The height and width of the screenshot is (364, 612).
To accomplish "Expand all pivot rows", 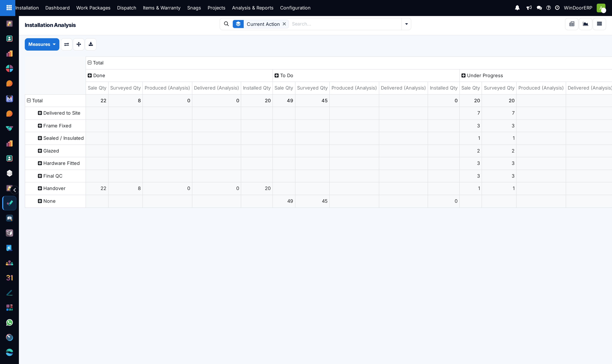I will coord(79,44).
